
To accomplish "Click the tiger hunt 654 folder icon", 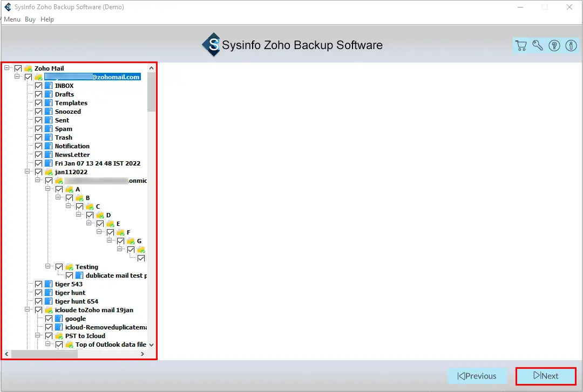I will tap(49, 301).
